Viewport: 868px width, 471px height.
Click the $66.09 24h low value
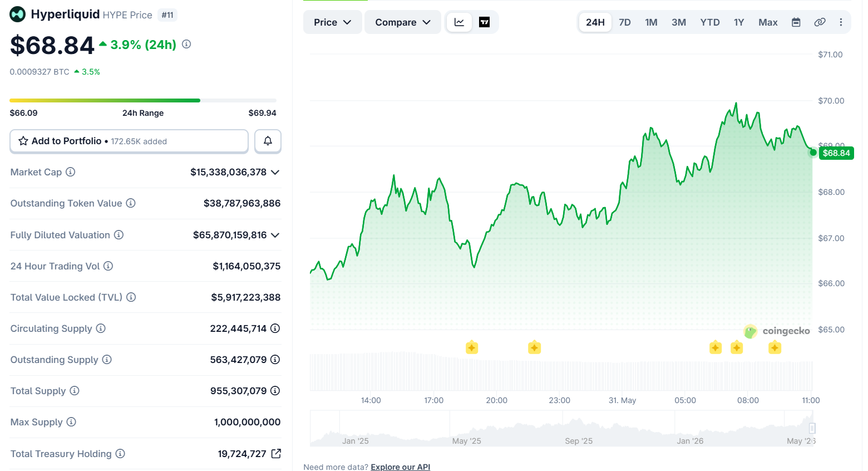click(24, 113)
